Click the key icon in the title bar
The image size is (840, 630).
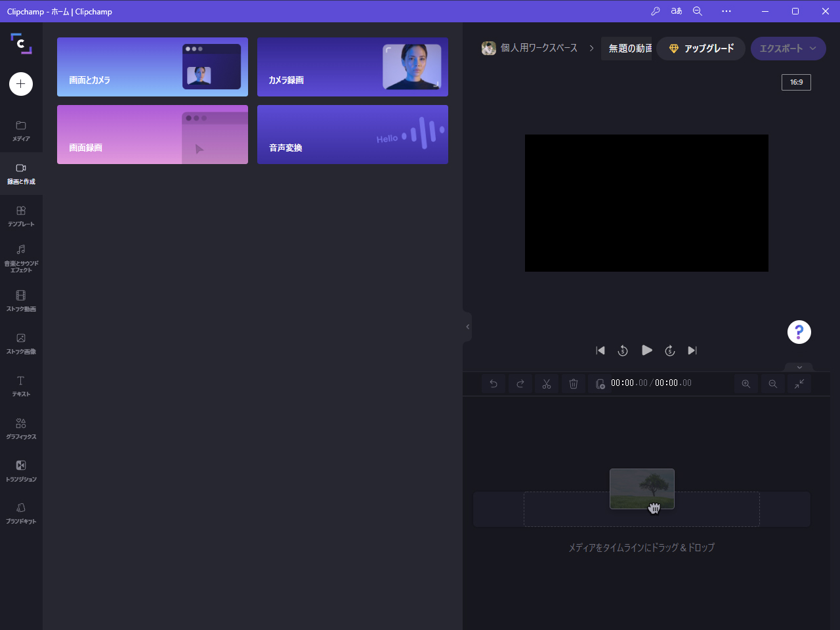pyautogui.click(x=656, y=11)
